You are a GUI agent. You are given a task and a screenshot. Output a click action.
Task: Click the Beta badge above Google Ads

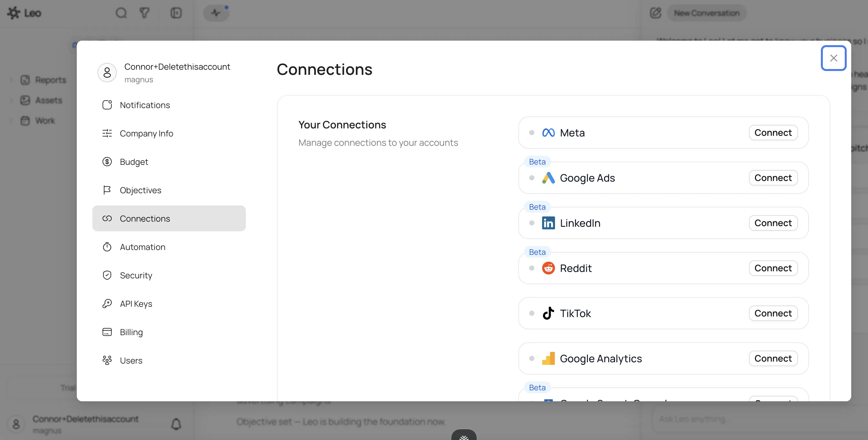click(x=537, y=162)
